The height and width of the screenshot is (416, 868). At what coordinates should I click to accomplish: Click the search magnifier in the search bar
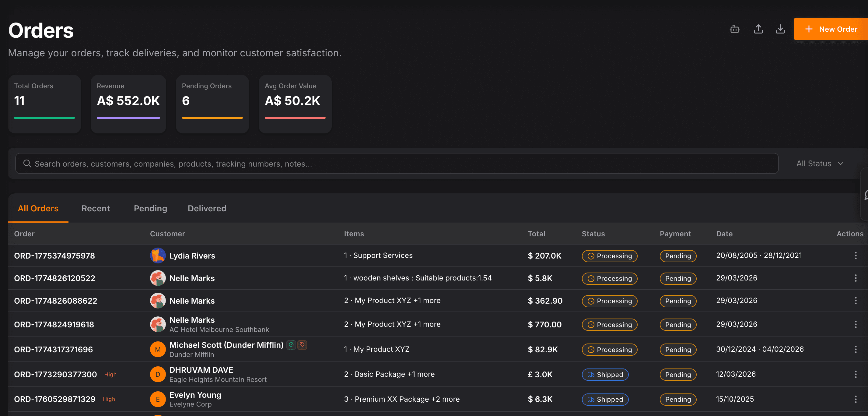(27, 164)
